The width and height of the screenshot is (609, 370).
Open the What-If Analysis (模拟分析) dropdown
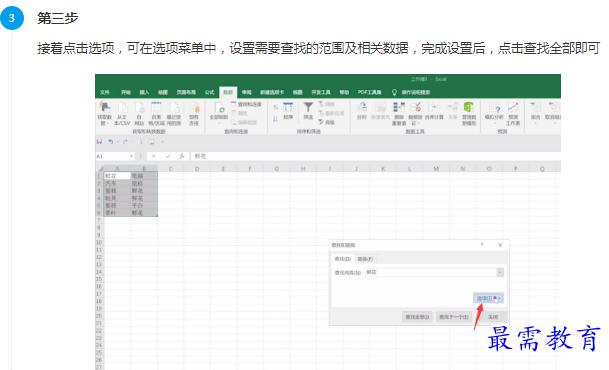tap(494, 113)
